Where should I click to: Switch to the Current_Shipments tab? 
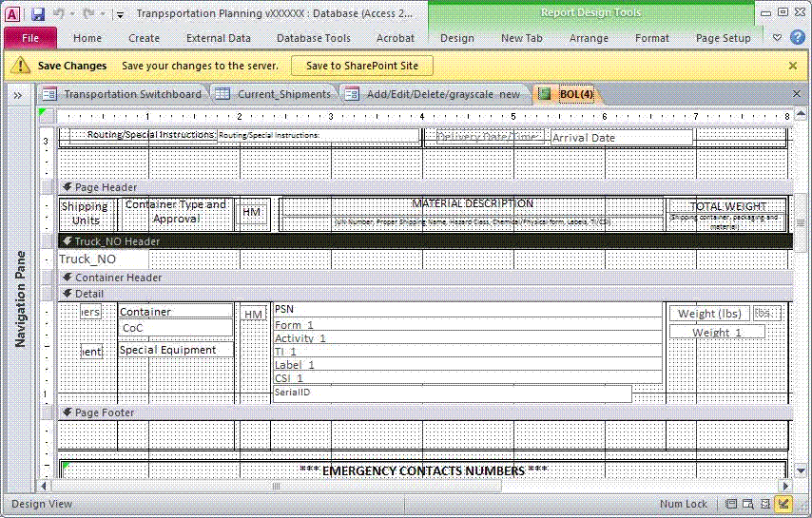[x=274, y=94]
